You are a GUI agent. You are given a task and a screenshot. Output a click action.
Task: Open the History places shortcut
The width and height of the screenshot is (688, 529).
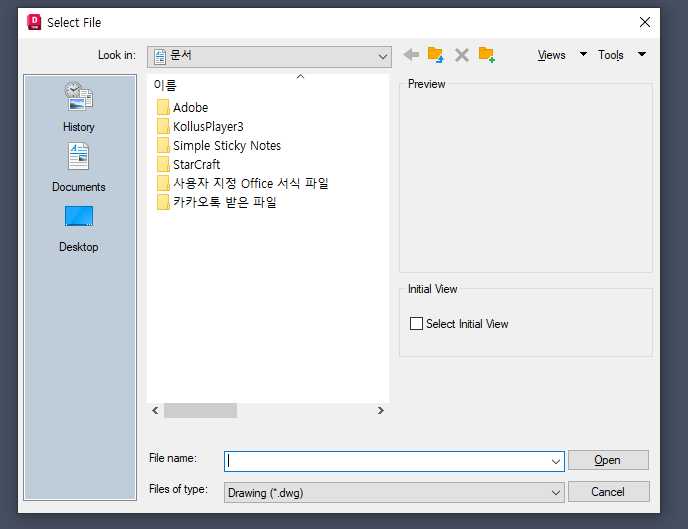[79, 107]
